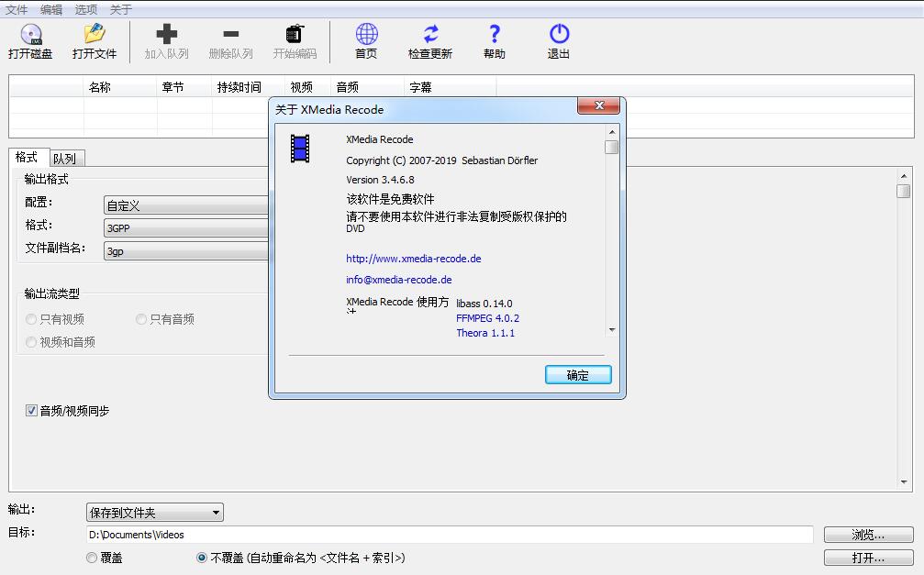This screenshot has width=924, height=575.
Task: Click the 持续时间 column header
Action: [248, 87]
